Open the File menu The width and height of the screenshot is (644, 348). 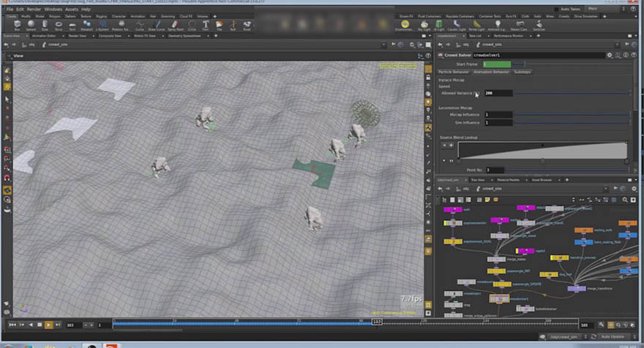(10, 9)
